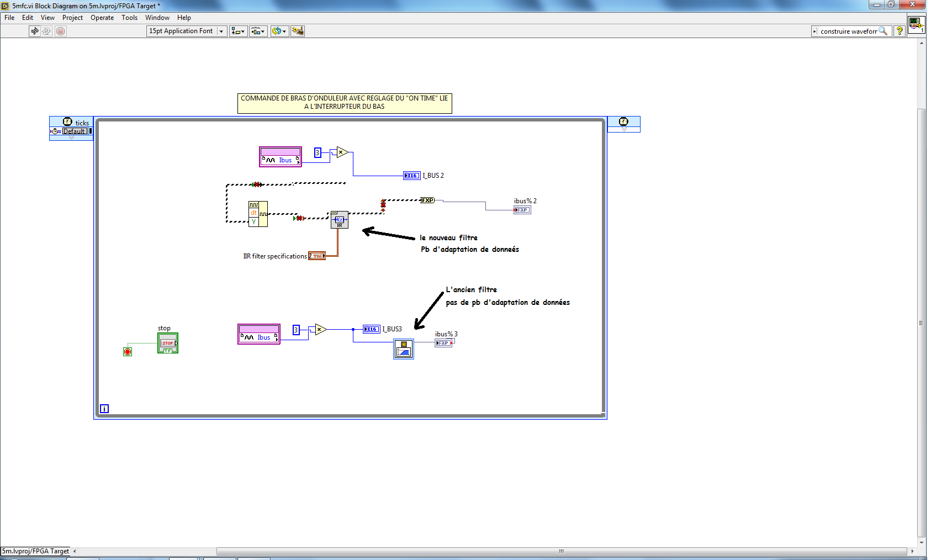Open the Align Objects dropdown
The height and width of the screenshot is (560, 931).
239,31
